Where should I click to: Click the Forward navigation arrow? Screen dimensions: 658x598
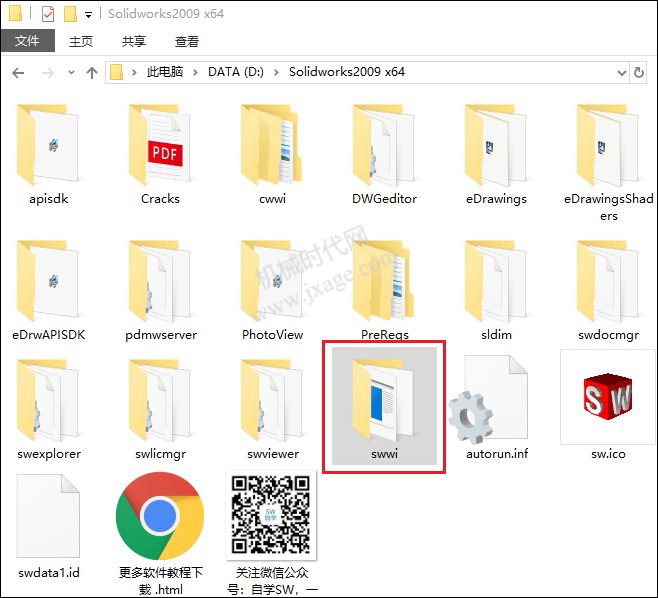coord(48,73)
